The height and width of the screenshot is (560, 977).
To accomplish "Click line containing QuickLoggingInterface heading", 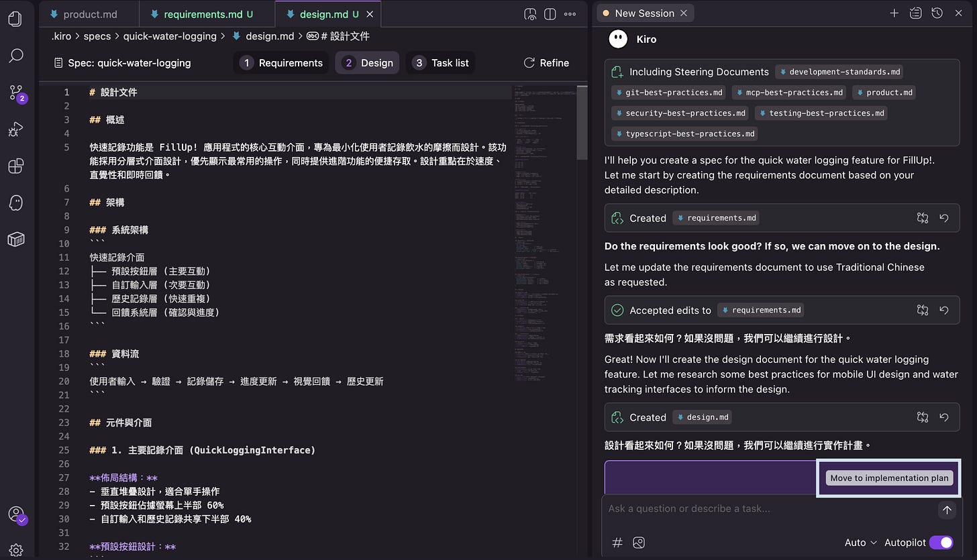I will click(202, 450).
